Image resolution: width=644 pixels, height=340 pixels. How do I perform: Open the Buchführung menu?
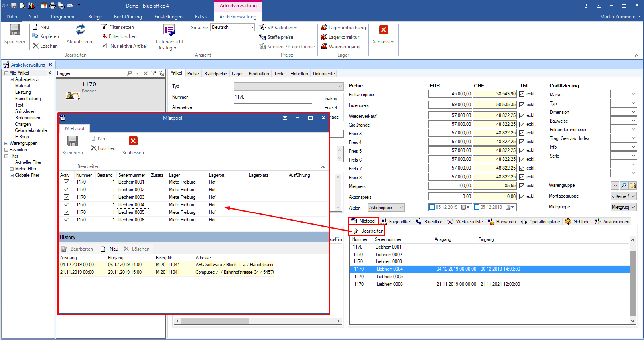pos(128,17)
